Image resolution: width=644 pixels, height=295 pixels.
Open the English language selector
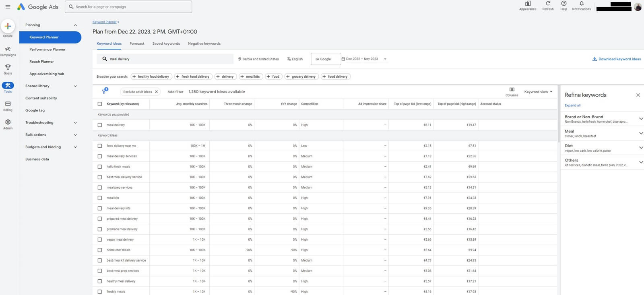point(295,59)
